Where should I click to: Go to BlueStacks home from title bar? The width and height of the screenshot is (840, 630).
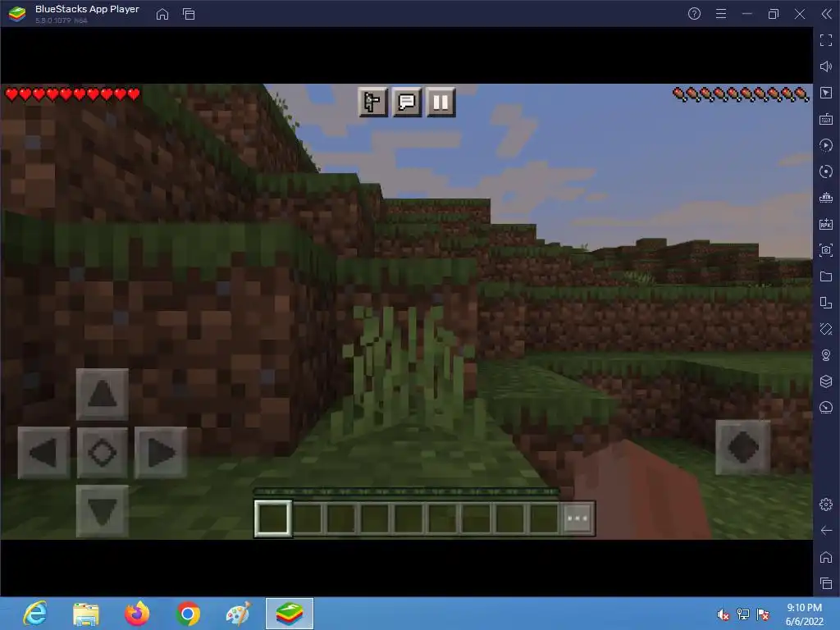coord(162,14)
